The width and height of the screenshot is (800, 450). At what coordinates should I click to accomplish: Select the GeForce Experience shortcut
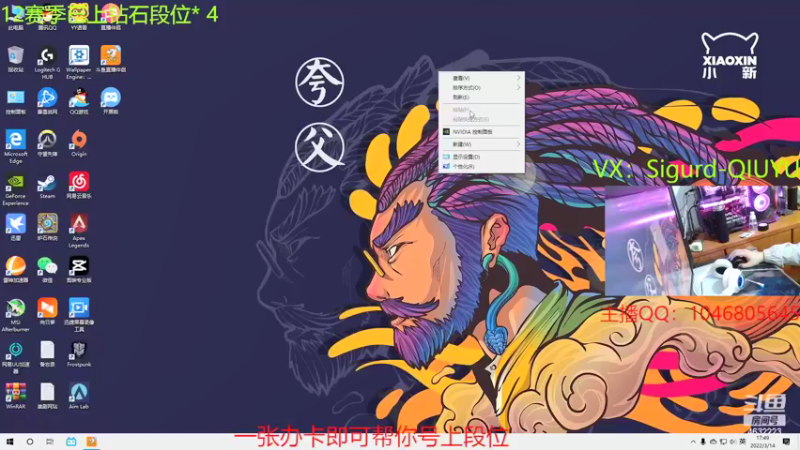[x=15, y=189]
